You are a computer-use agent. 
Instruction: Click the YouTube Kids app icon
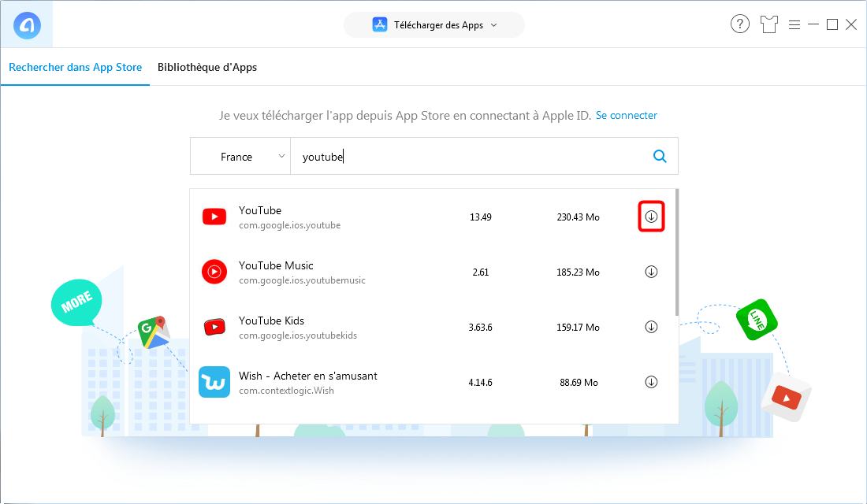214,327
